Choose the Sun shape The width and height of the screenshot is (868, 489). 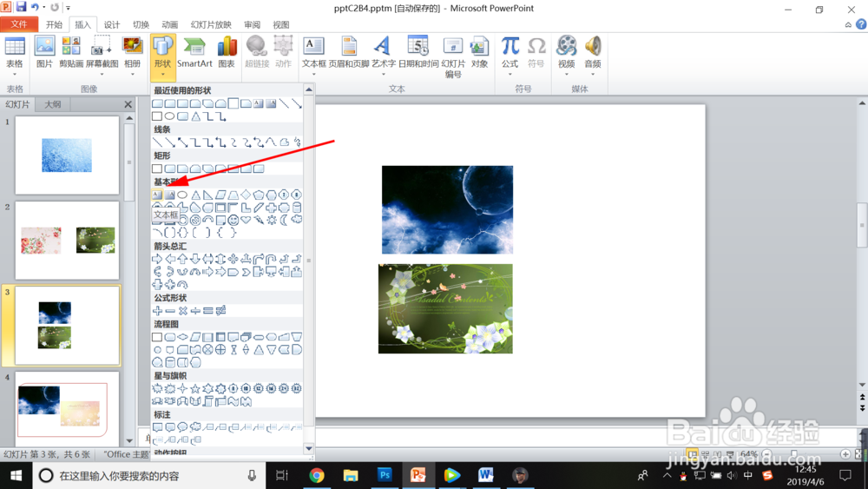click(271, 220)
